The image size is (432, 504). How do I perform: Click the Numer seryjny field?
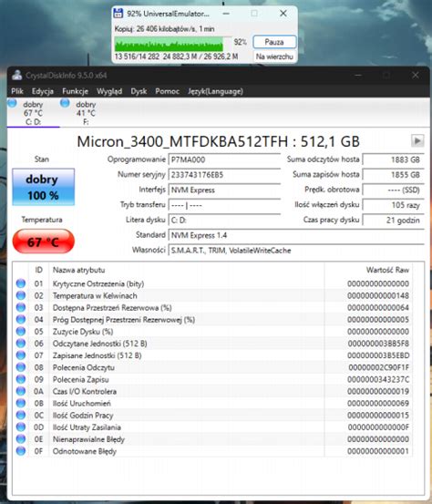tap(224, 175)
